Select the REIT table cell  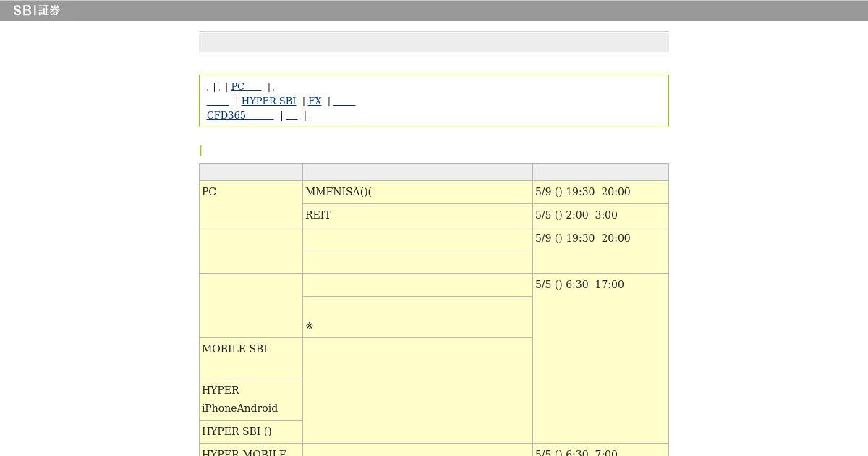[417, 215]
